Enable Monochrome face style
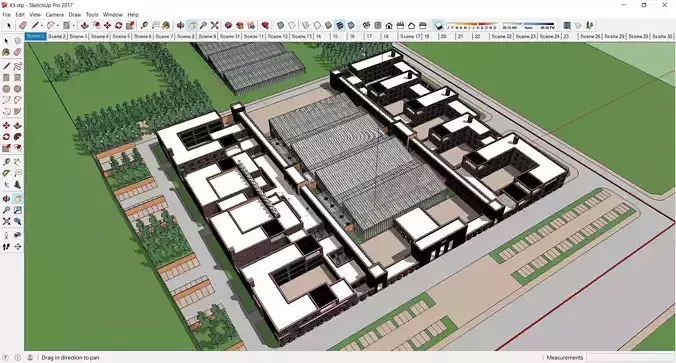This screenshot has height=363, width=676. (x=351, y=25)
